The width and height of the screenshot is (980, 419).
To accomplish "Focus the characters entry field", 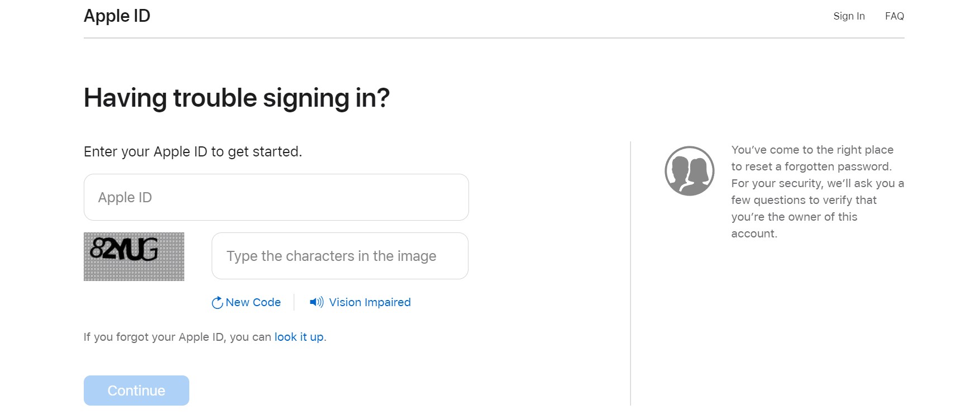I will click(x=340, y=256).
